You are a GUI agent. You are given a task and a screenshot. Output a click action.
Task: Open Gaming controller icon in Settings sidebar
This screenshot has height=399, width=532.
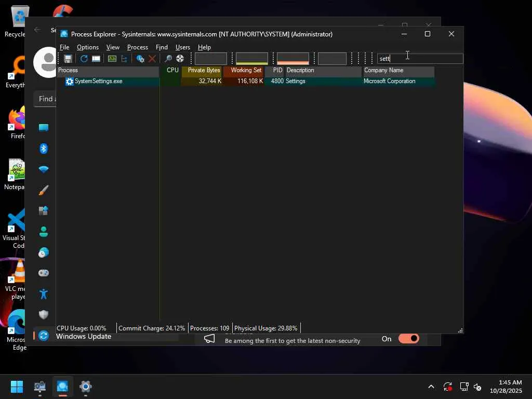pos(44,273)
